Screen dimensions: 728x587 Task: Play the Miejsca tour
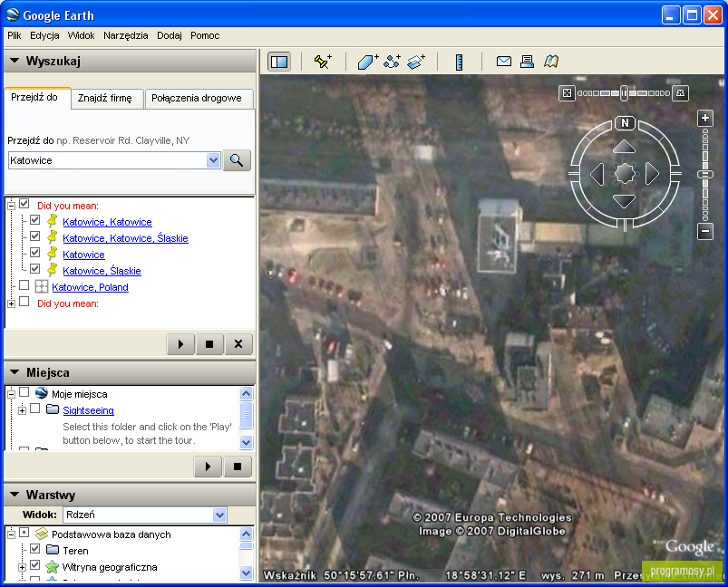click(x=208, y=467)
